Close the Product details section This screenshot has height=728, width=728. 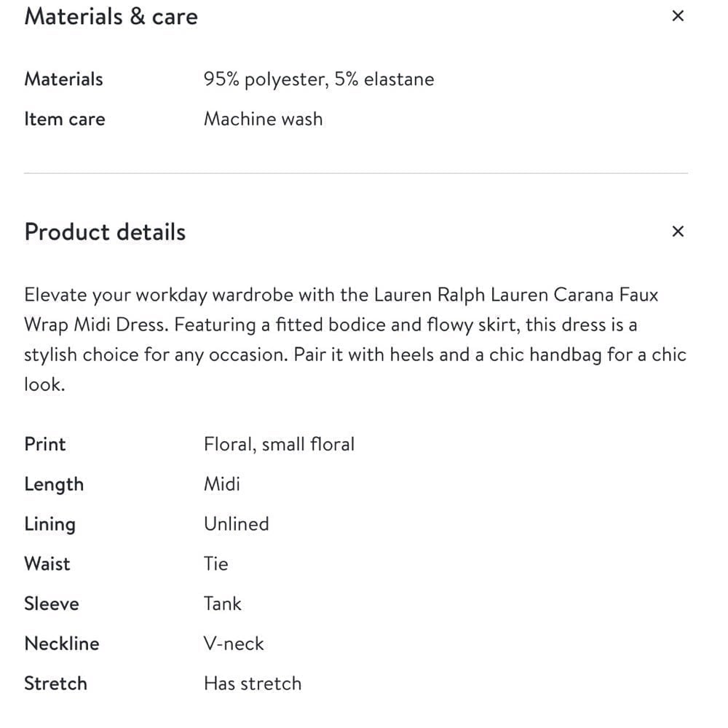coord(678,232)
